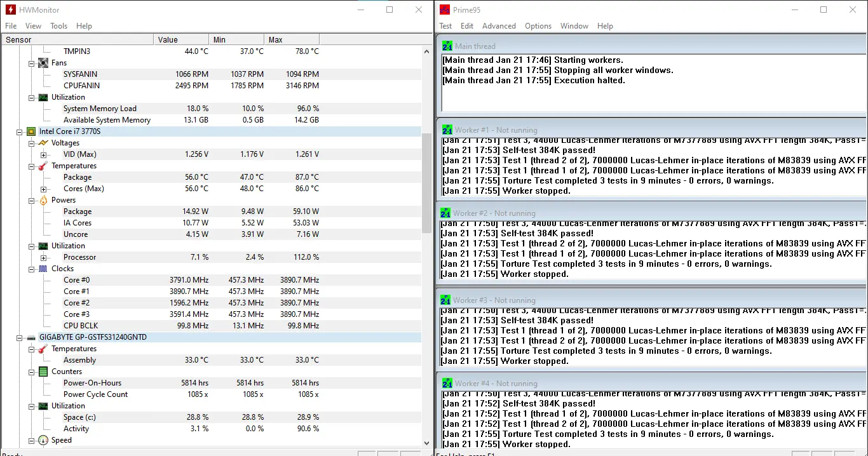Click the SSD Temperatures thermometer icon
Screen dimensions: 868x456
click(x=43, y=349)
